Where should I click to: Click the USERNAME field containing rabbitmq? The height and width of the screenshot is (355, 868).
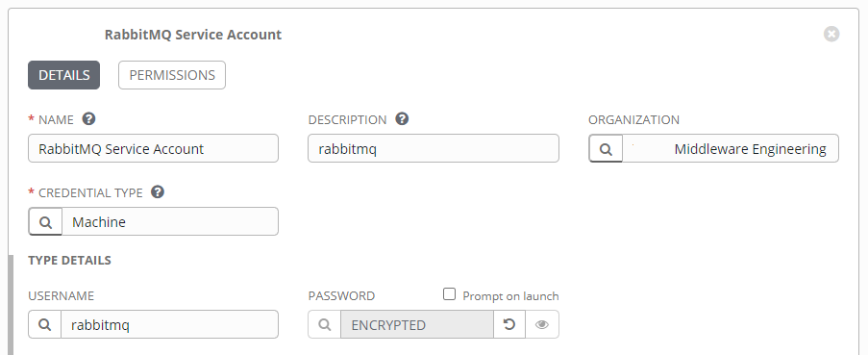click(170, 324)
